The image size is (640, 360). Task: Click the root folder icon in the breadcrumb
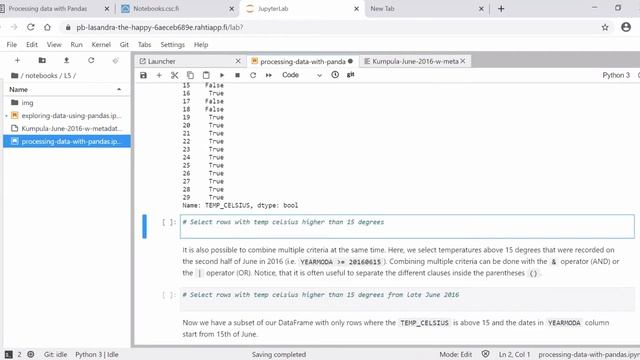15,76
